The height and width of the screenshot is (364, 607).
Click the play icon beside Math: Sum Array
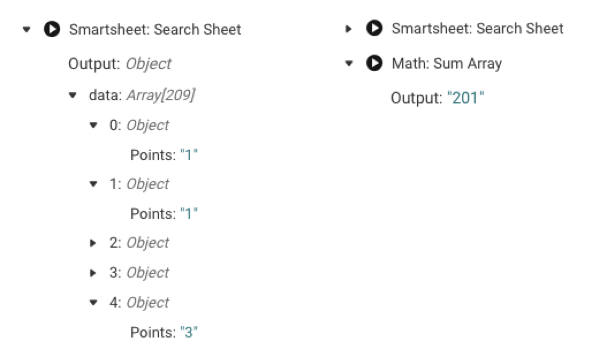tap(374, 63)
